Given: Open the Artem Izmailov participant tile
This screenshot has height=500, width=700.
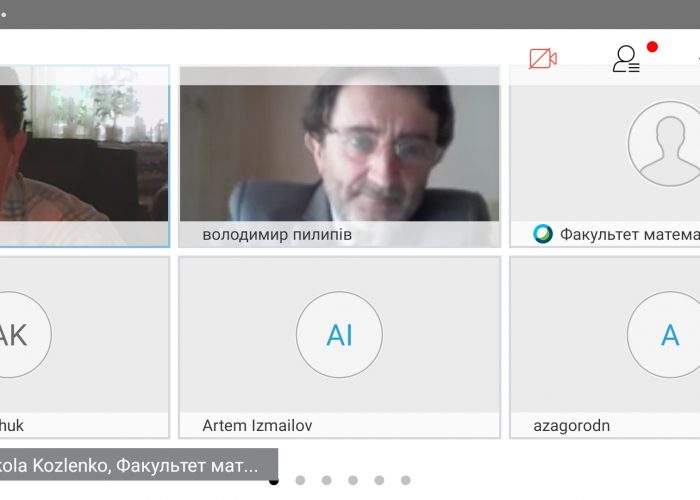Looking at the screenshot, I should point(339,347).
